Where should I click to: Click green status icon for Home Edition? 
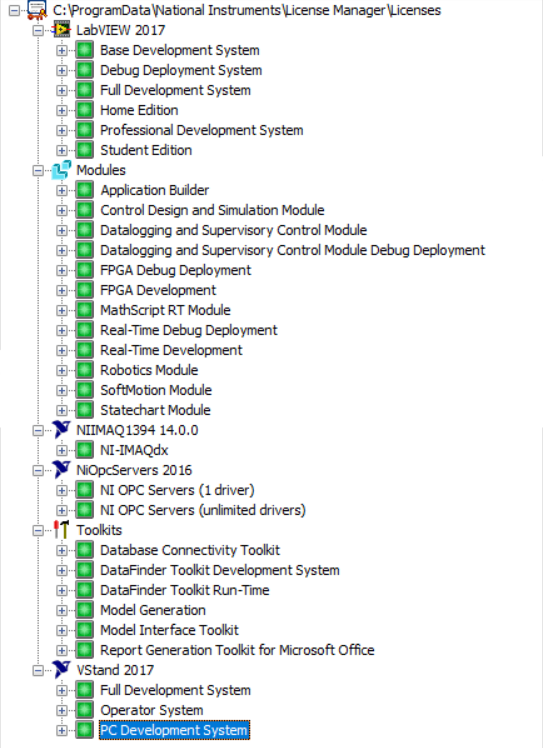click(84, 110)
